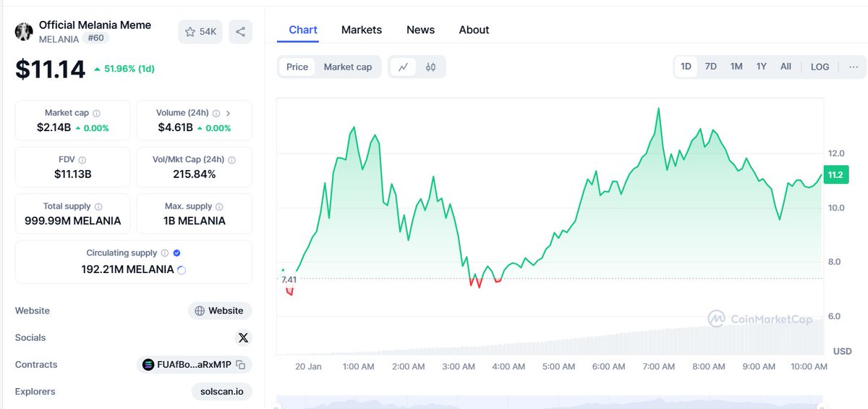Click the info icon next to Total supply
Image resolution: width=868 pixels, height=409 pixels.
[x=98, y=206]
